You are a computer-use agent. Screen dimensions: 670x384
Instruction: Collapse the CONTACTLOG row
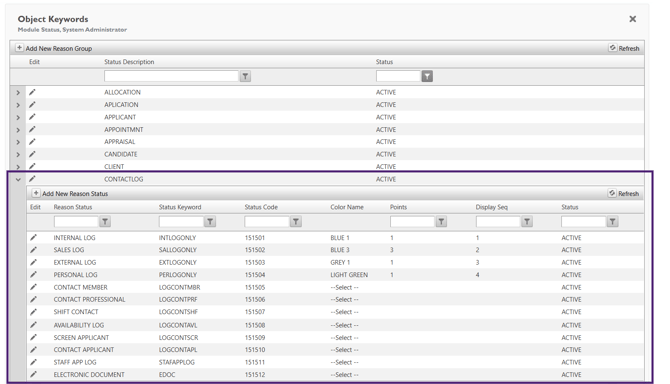(18, 179)
